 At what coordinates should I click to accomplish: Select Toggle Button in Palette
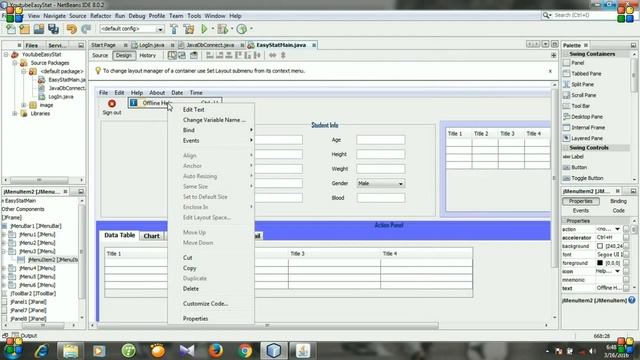coord(587,178)
